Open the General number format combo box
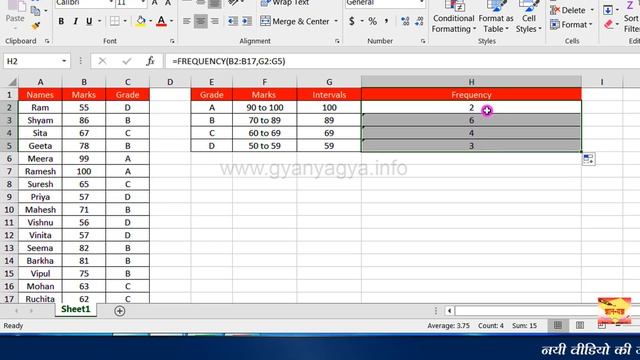 (x=385, y=3)
